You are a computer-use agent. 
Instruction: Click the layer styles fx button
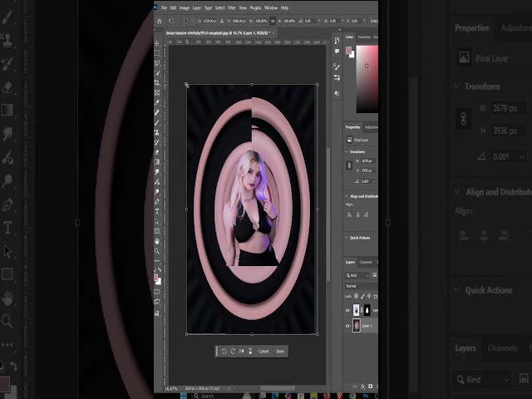click(x=362, y=387)
